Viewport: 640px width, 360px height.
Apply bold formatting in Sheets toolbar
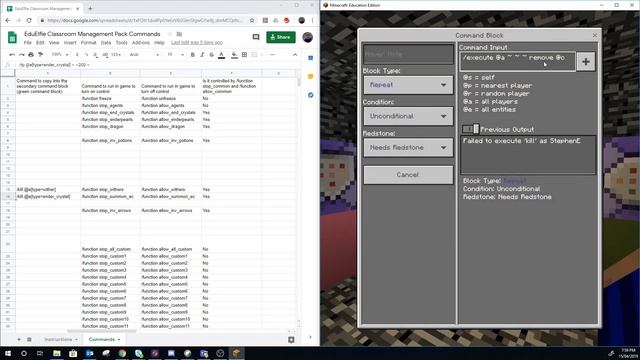(193, 55)
